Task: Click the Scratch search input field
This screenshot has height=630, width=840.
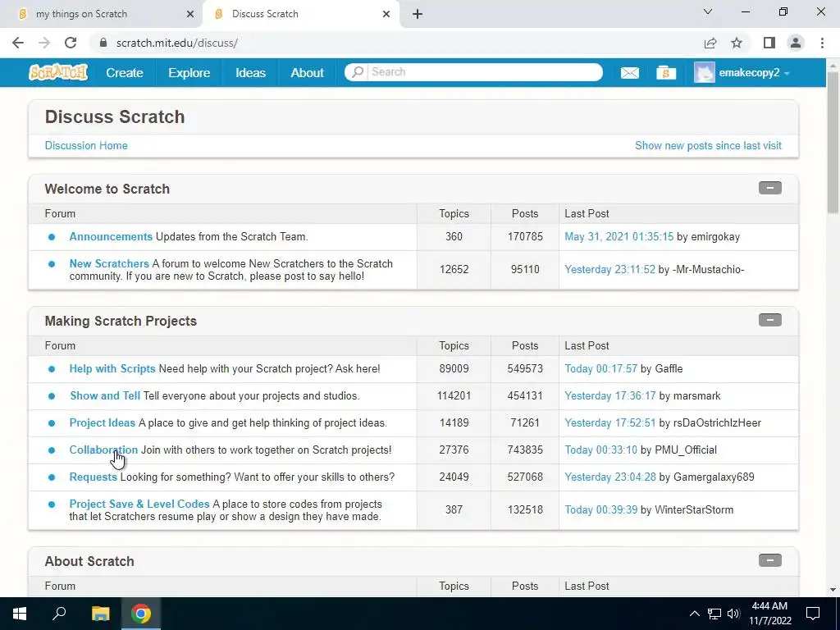Action: point(485,72)
